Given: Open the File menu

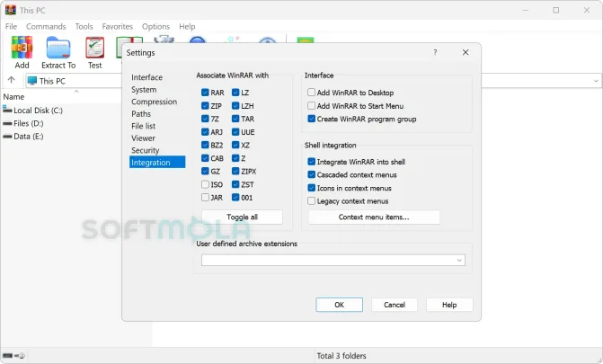Looking at the screenshot, I should 11,27.
